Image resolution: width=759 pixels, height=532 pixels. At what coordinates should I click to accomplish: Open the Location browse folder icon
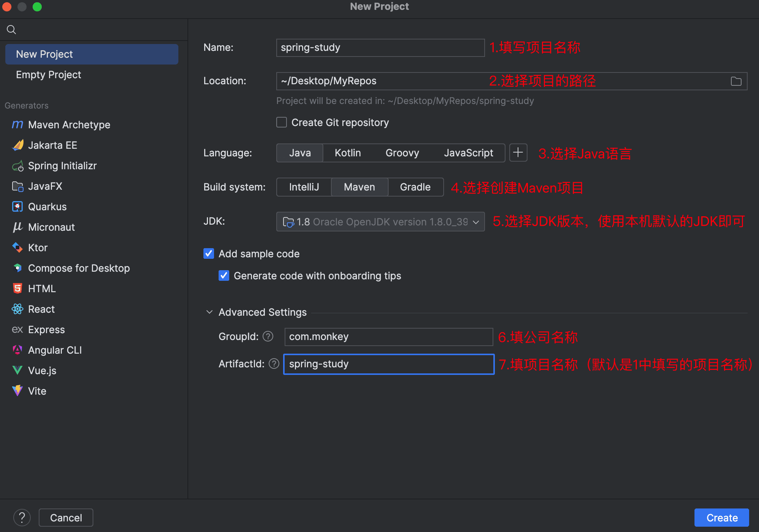click(x=736, y=81)
